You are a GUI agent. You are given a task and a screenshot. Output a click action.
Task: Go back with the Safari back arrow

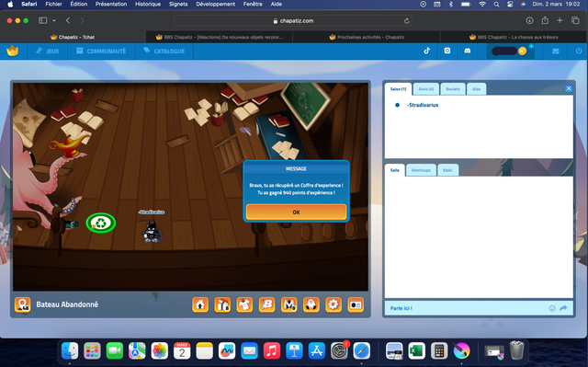click(x=68, y=20)
